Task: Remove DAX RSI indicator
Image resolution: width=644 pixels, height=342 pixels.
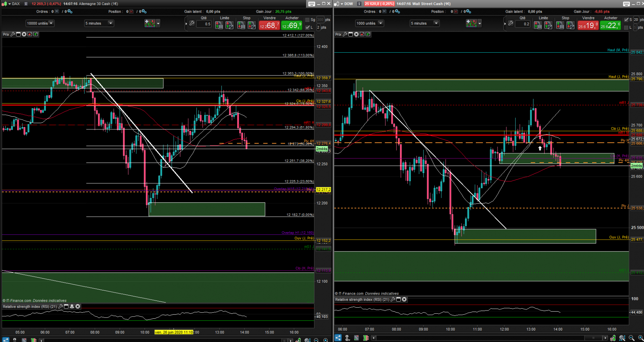Action: (78, 307)
